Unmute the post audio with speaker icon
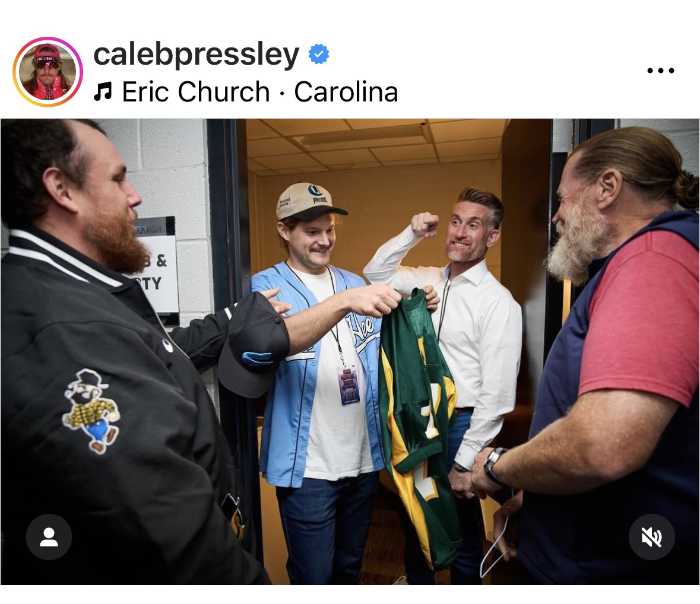The width and height of the screenshot is (700, 604). coord(651,536)
